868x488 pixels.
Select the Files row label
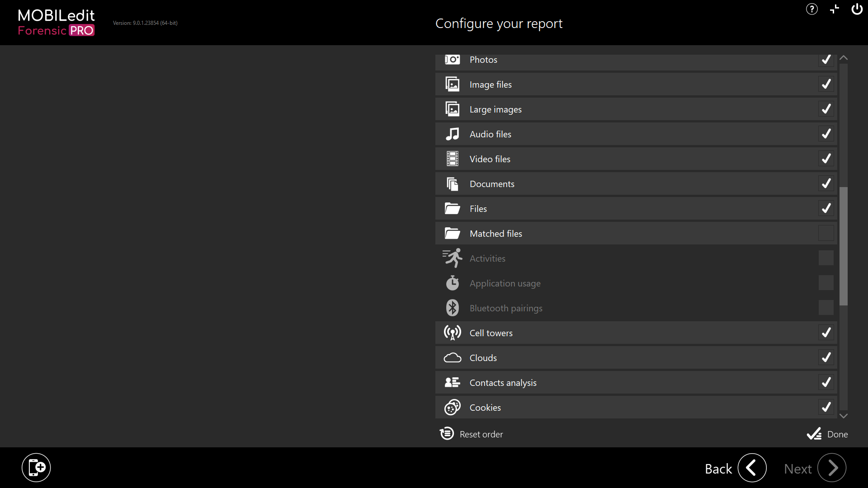478,209
